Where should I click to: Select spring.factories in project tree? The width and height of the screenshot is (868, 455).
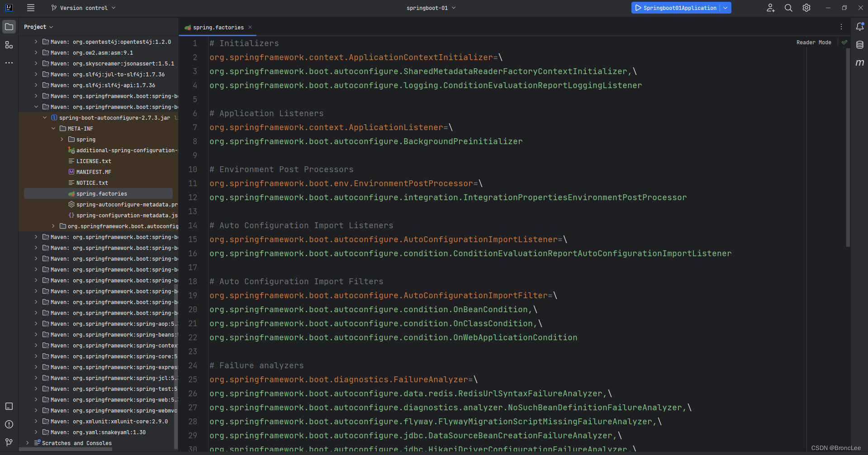pos(98,193)
